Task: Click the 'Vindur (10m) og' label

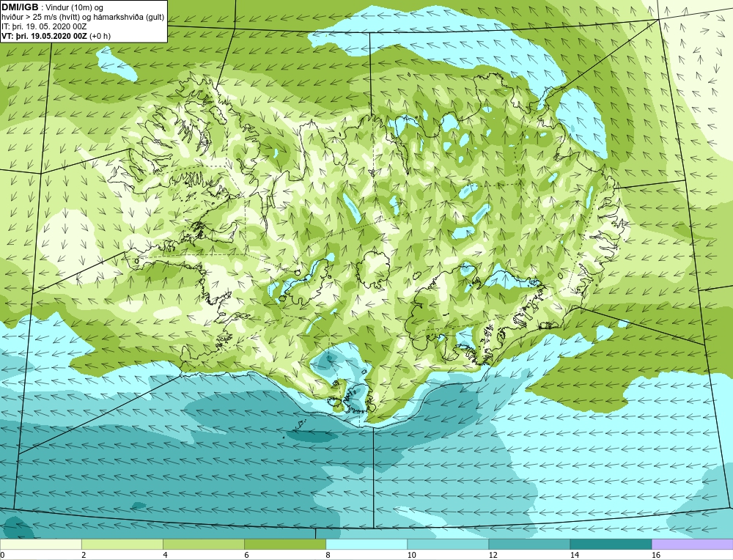Action: point(74,7)
